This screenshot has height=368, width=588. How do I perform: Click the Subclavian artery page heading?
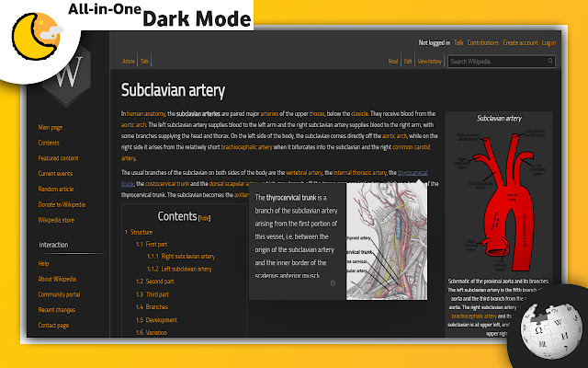(173, 90)
